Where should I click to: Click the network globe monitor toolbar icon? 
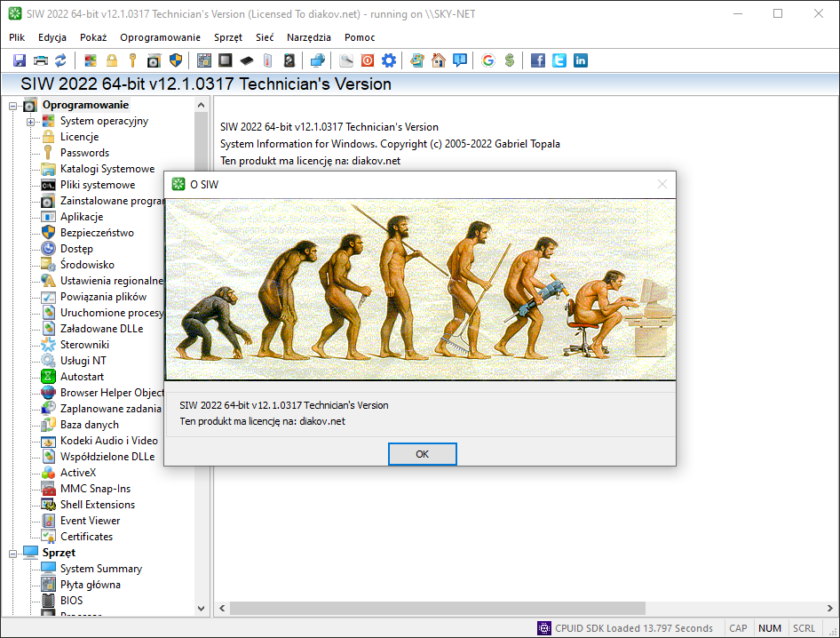pos(318,60)
